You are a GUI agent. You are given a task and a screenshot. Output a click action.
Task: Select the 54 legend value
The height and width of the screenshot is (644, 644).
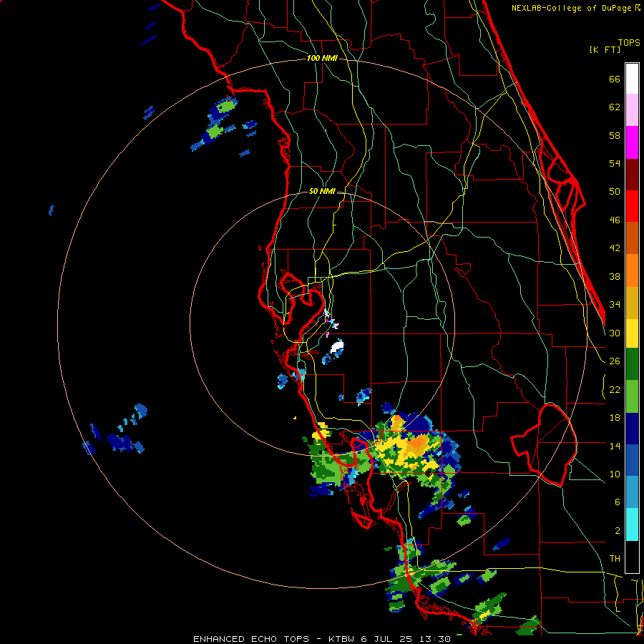tap(615, 163)
